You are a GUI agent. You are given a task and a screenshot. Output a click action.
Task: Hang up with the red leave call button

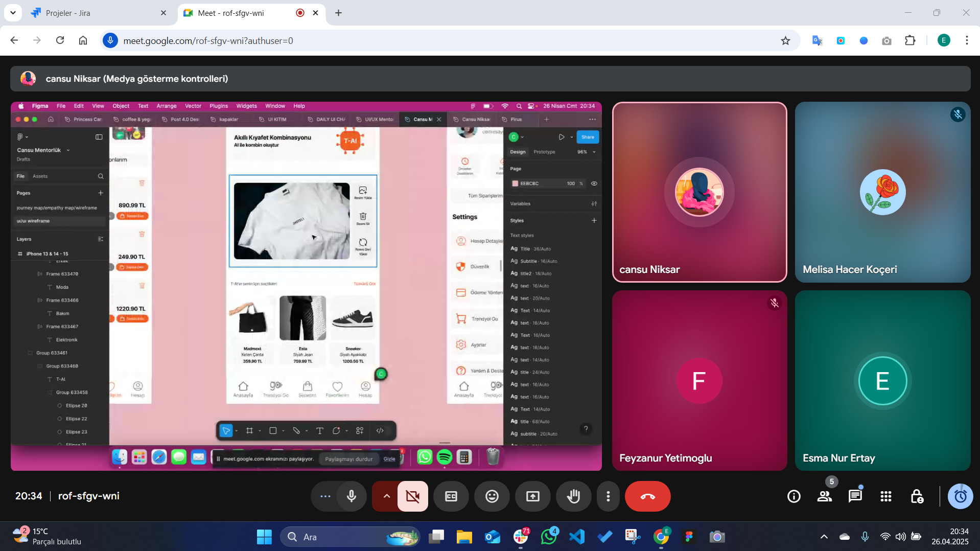pos(647,496)
